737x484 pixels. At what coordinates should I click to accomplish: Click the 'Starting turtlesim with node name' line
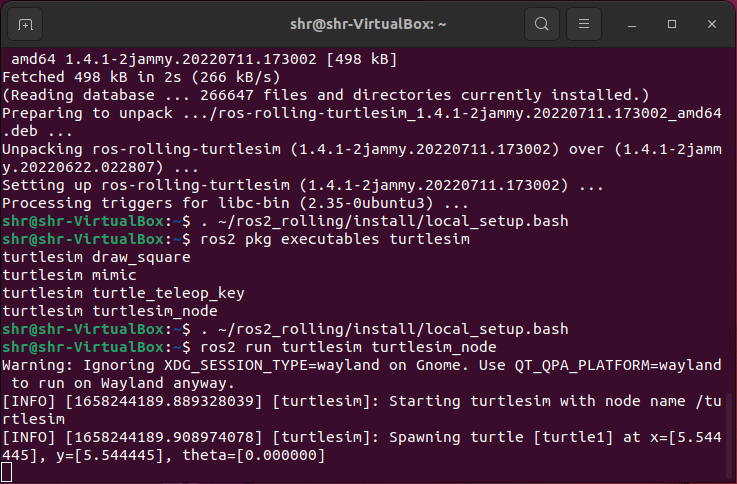pyautogui.click(x=362, y=410)
